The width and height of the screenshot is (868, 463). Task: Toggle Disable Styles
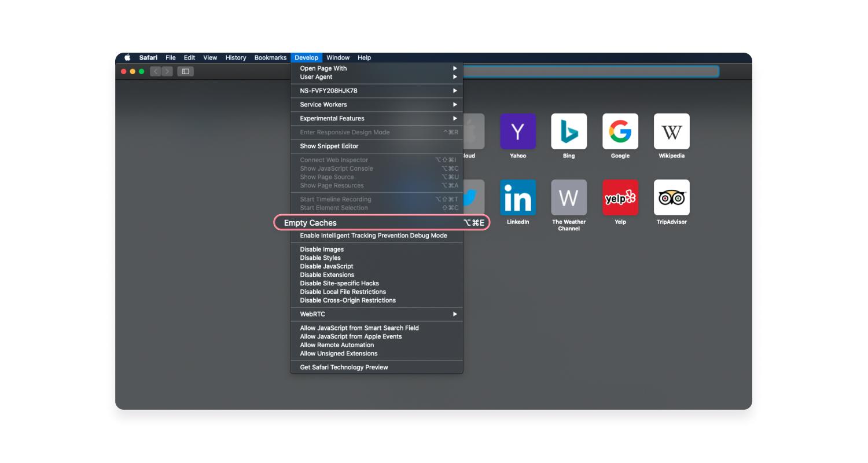(377, 258)
